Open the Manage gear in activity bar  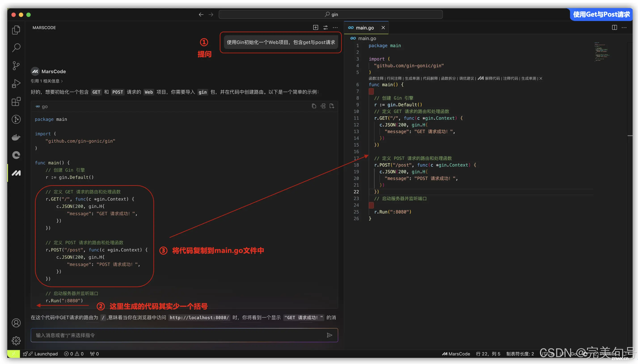[x=16, y=341]
